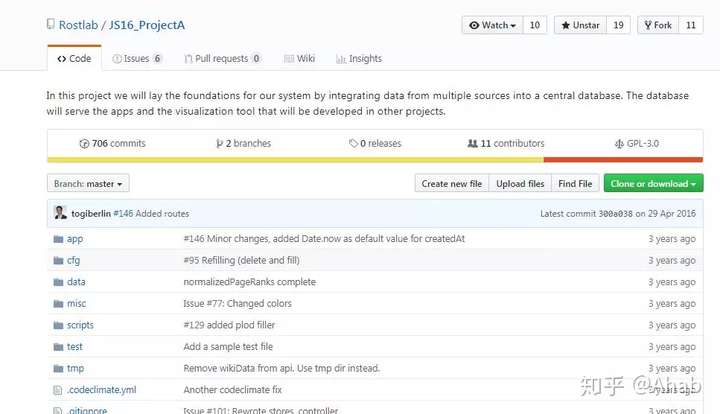Click the scripts folder icon
Viewport: 720px width, 414px height.
58,325
